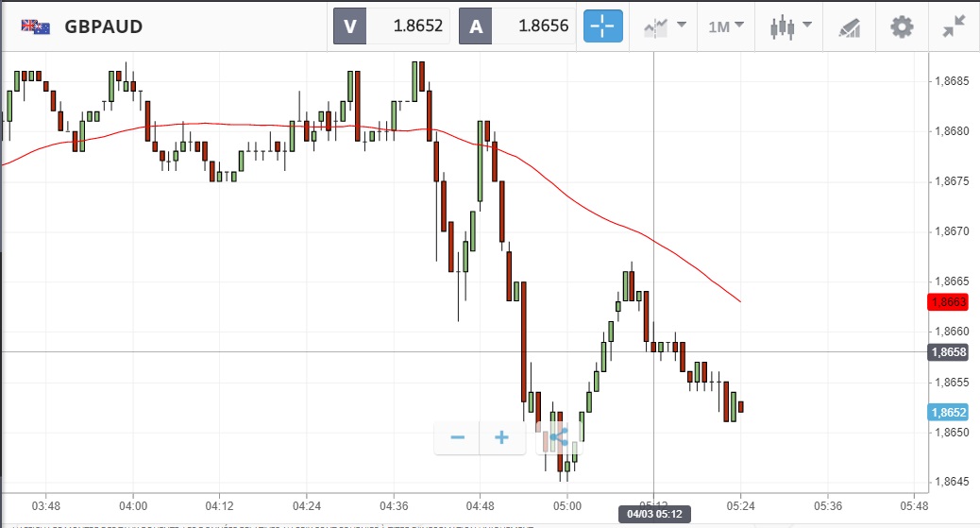Click the blue 1,8652 current price label
The image size is (980, 528).
(x=948, y=413)
